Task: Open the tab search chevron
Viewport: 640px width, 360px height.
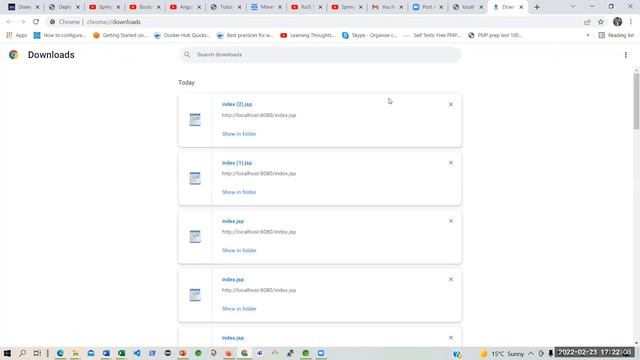Action: click(573, 7)
